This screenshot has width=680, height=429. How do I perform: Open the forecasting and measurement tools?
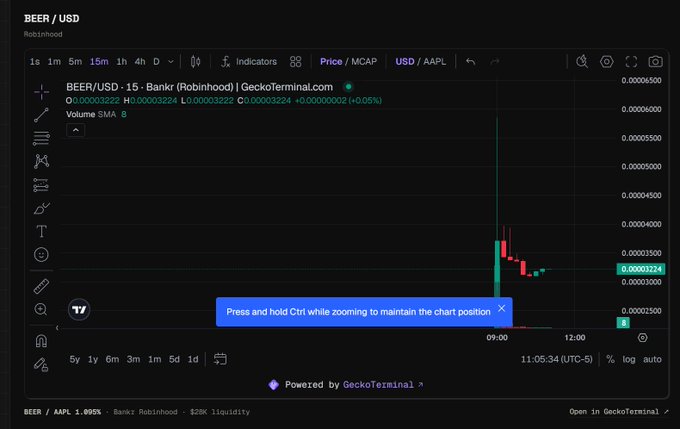pyautogui.click(x=42, y=185)
